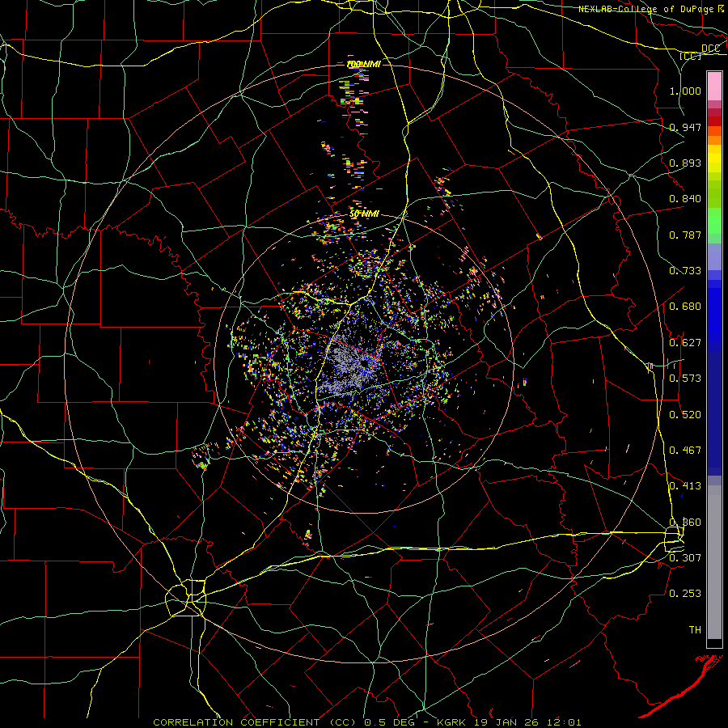
Task: Select the 0.893 scale value
Action: click(x=685, y=163)
